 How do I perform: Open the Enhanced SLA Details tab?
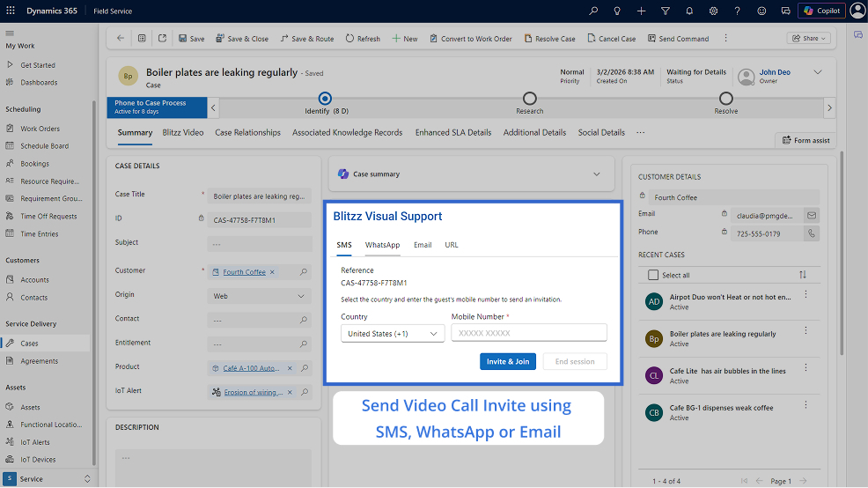pos(453,132)
